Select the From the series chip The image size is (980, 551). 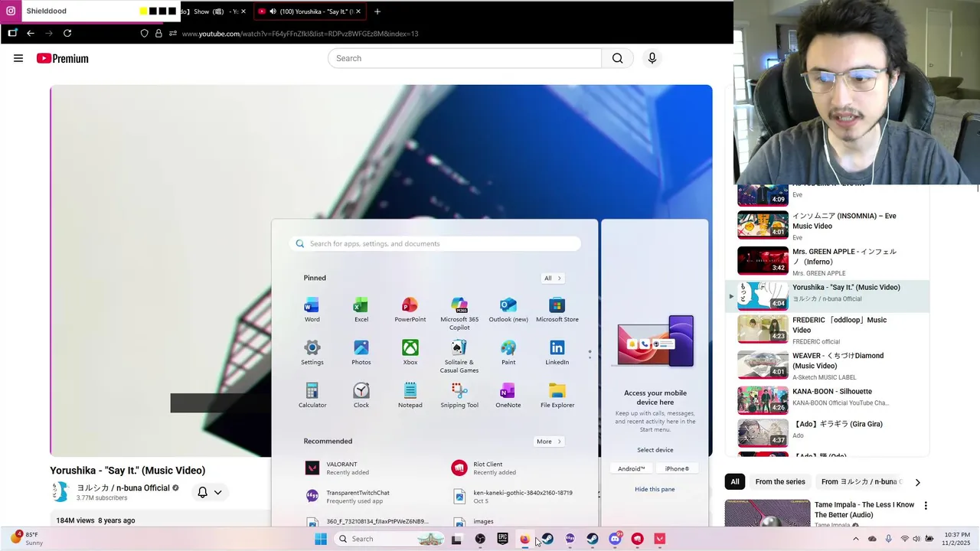click(x=780, y=481)
